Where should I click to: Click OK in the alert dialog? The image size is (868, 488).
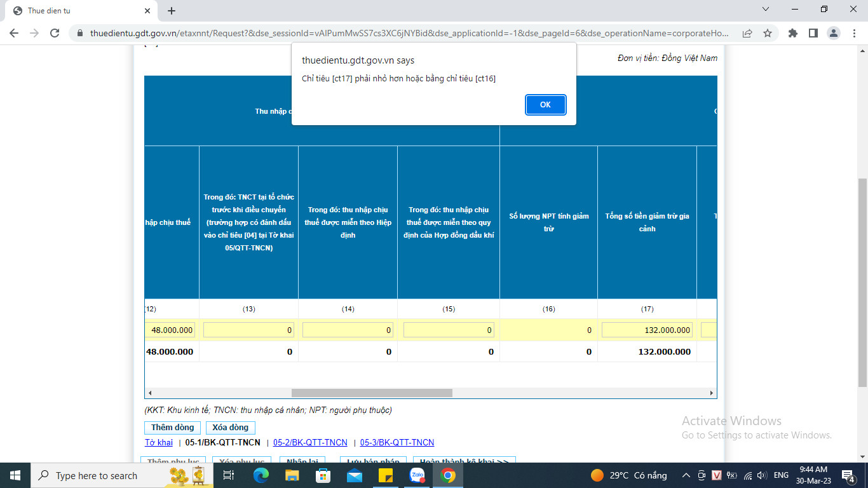pos(545,105)
